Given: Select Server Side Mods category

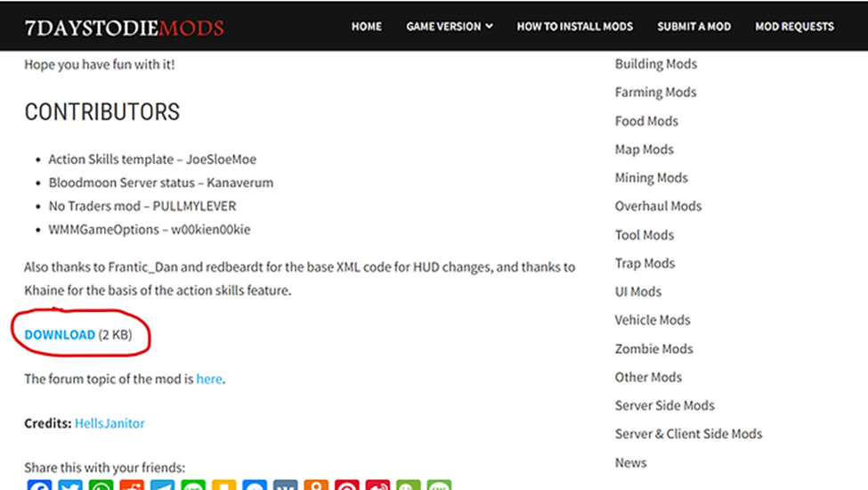Looking at the screenshot, I should coord(664,405).
